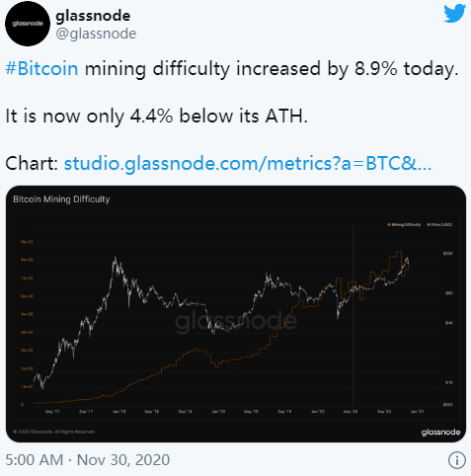The image size is (471, 476).
Task: Open the Bitcoin Mining Difficulty chart image
Action: [236, 314]
